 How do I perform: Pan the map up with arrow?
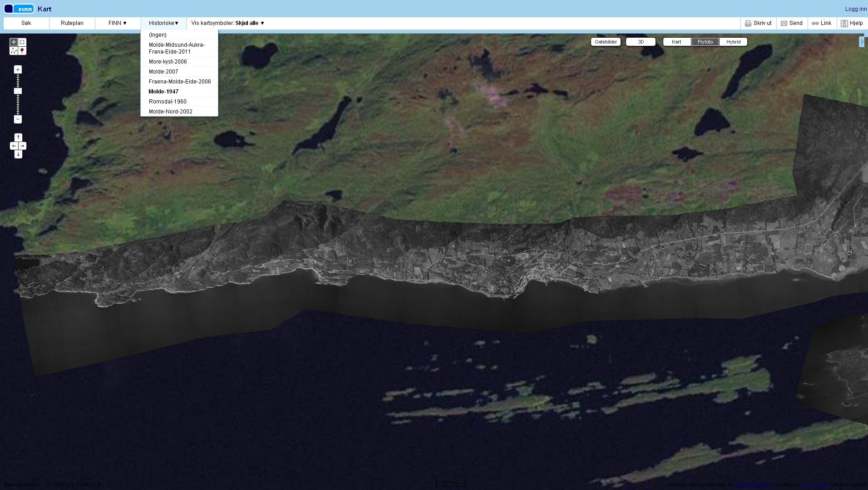tap(18, 137)
